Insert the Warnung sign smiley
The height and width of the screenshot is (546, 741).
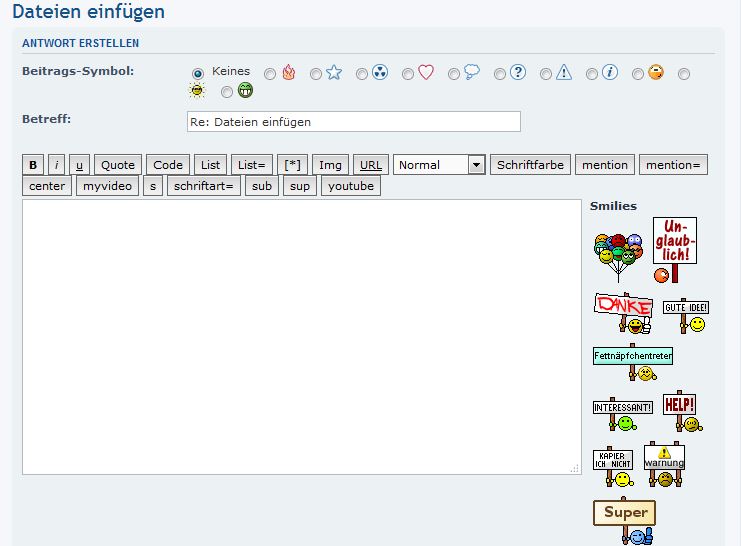click(x=664, y=464)
